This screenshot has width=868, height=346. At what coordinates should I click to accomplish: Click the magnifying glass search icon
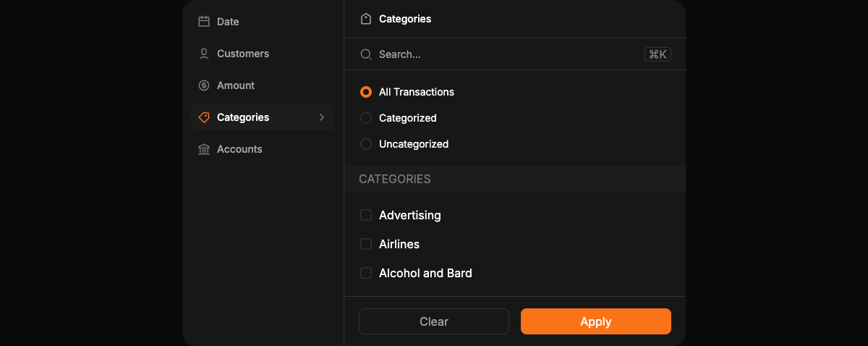pyautogui.click(x=366, y=54)
